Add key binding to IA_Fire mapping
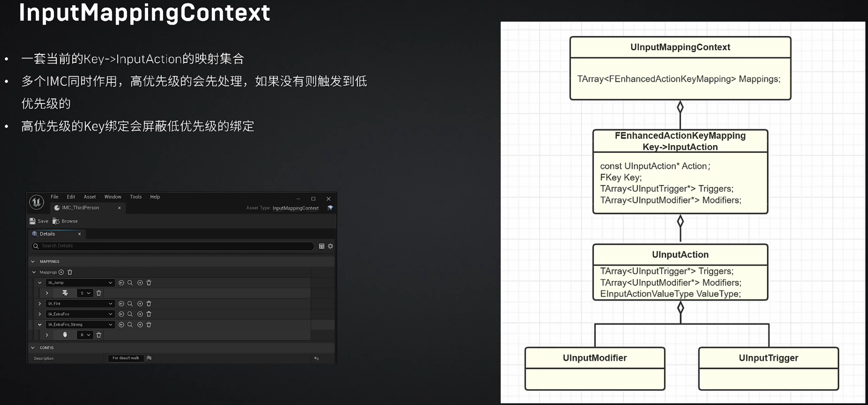The image size is (868, 405). click(x=140, y=304)
